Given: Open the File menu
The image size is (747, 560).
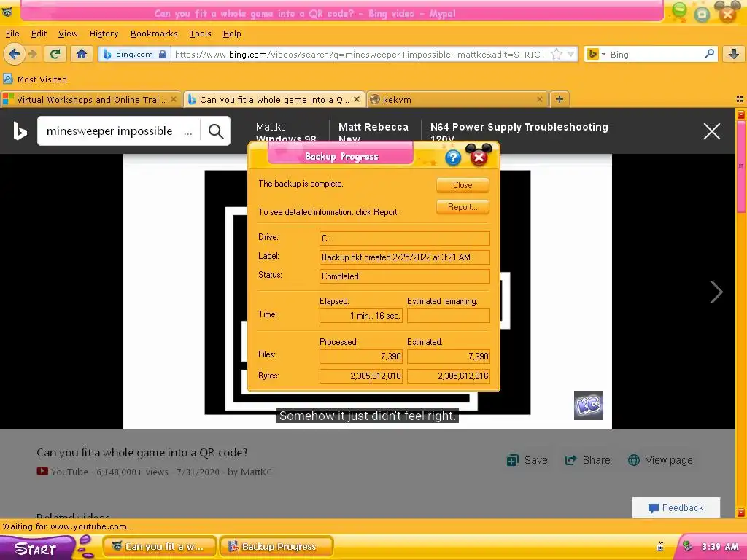Looking at the screenshot, I should point(12,34).
